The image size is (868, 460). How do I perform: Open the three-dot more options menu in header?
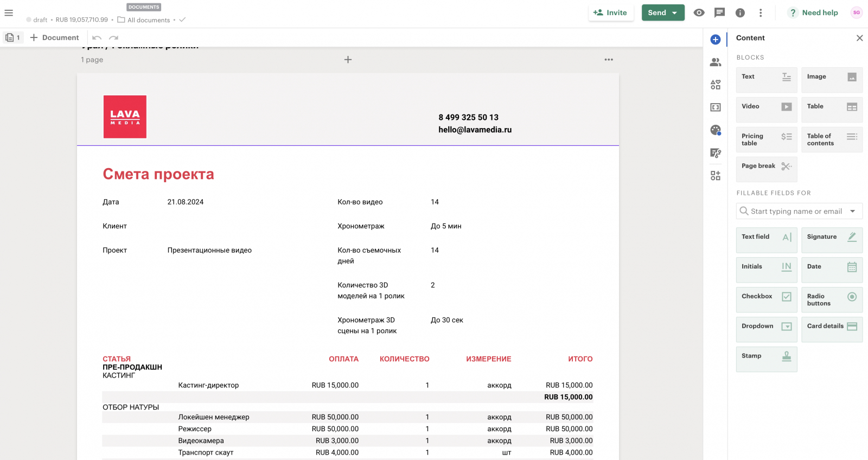point(761,12)
